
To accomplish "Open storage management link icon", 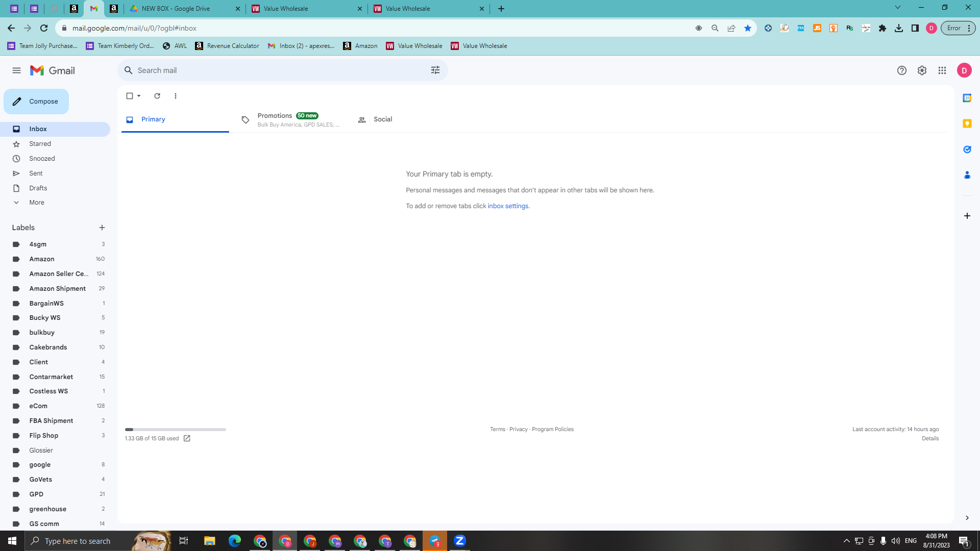I will (x=187, y=438).
